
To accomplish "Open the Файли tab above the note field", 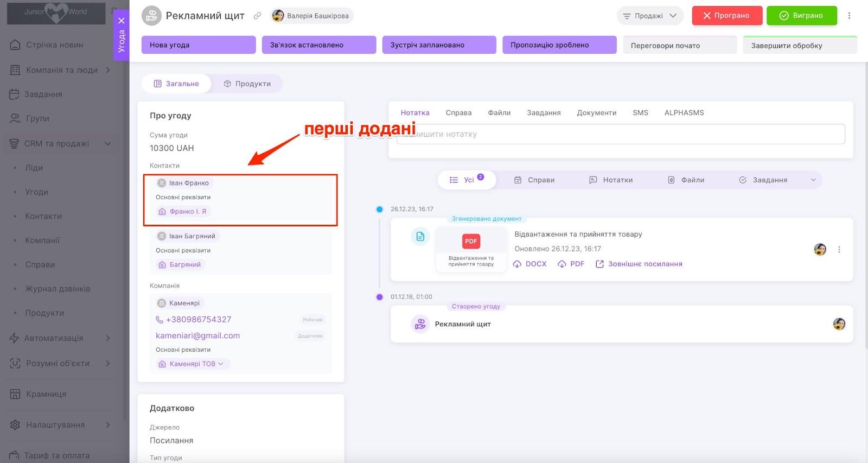I will (499, 113).
